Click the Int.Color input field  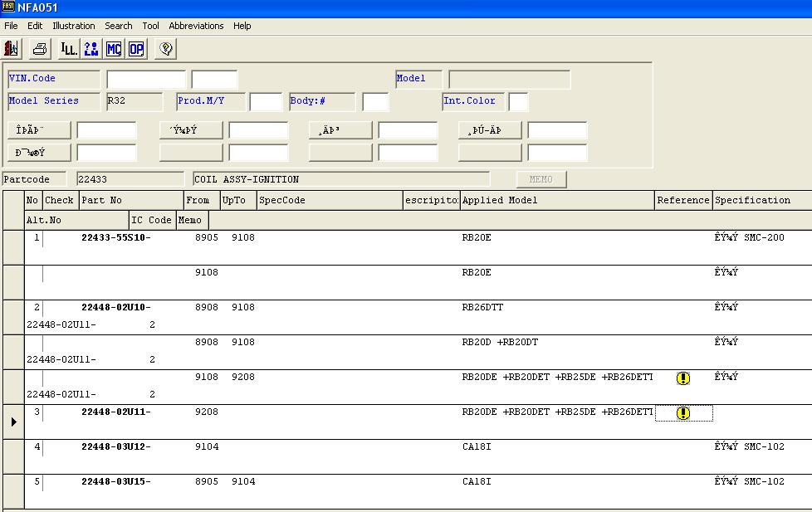coord(518,101)
